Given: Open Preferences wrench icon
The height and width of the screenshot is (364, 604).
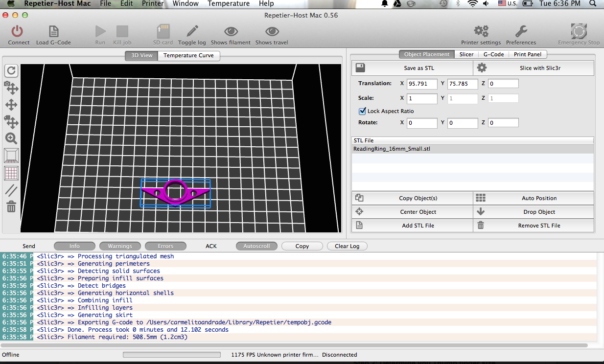Looking at the screenshot, I should (x=521, y=32).
